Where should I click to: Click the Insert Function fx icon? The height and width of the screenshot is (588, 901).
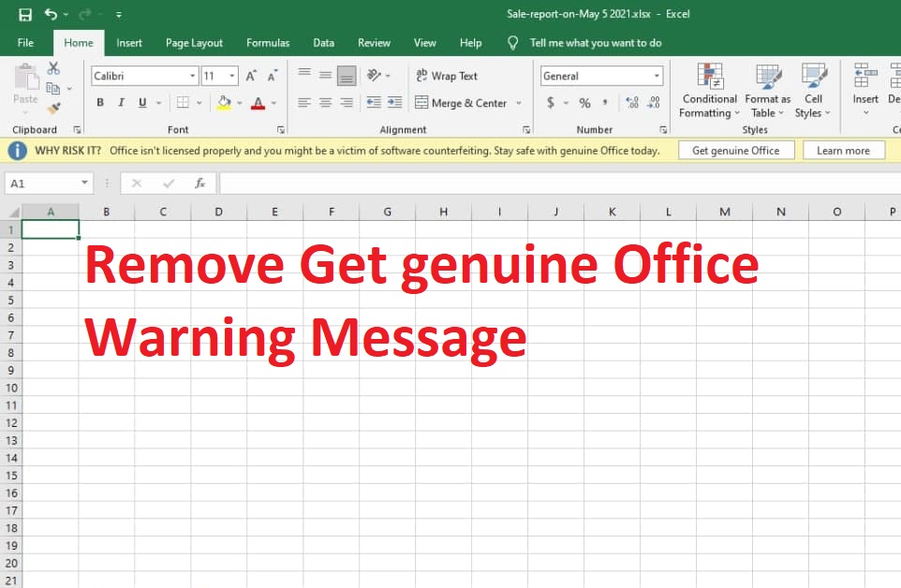(x=199, y=184)
